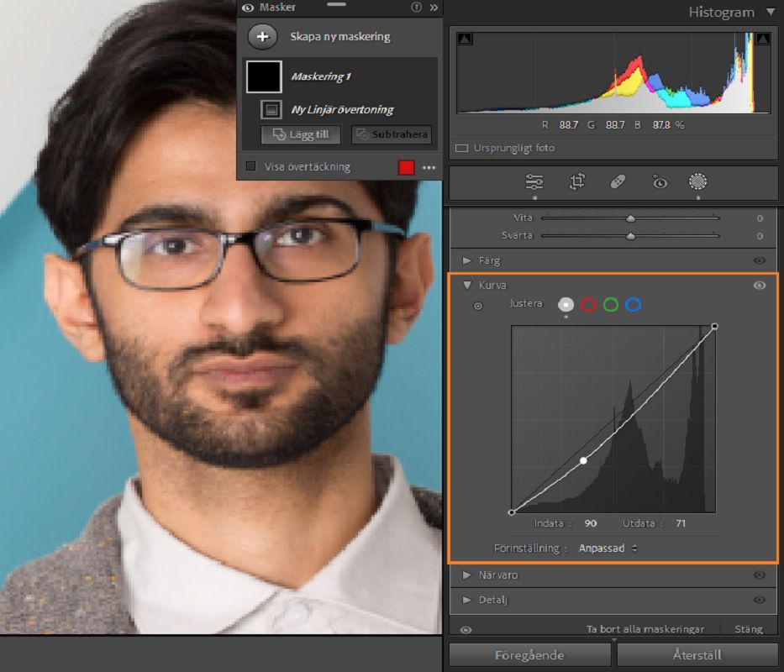Select the Crop overlay tool icon

576,181
